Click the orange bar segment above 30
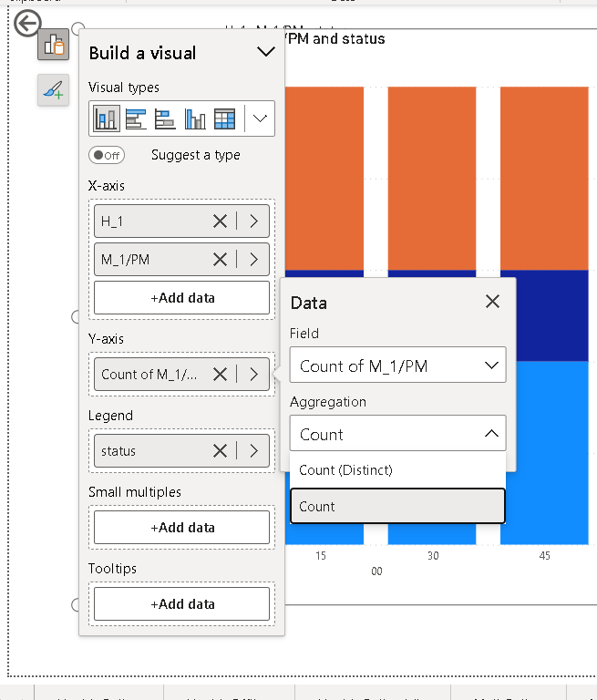Screen dimensions: 597x700 [432, 179]
